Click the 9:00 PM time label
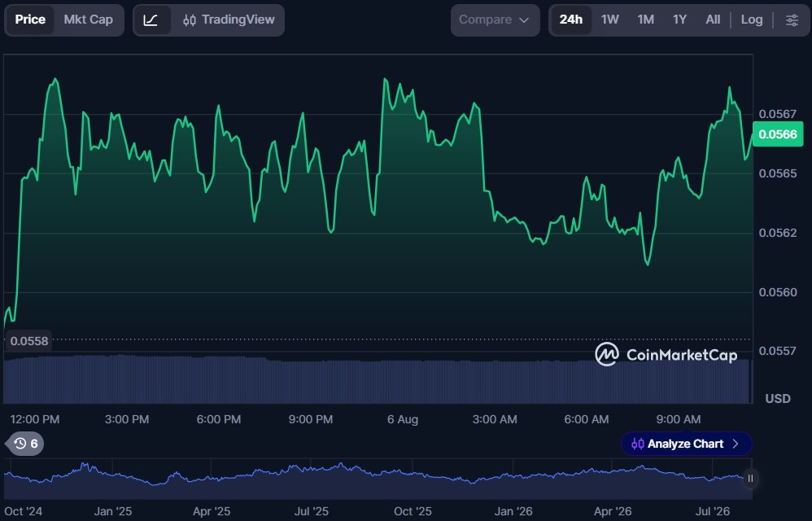 coord(311,419)
